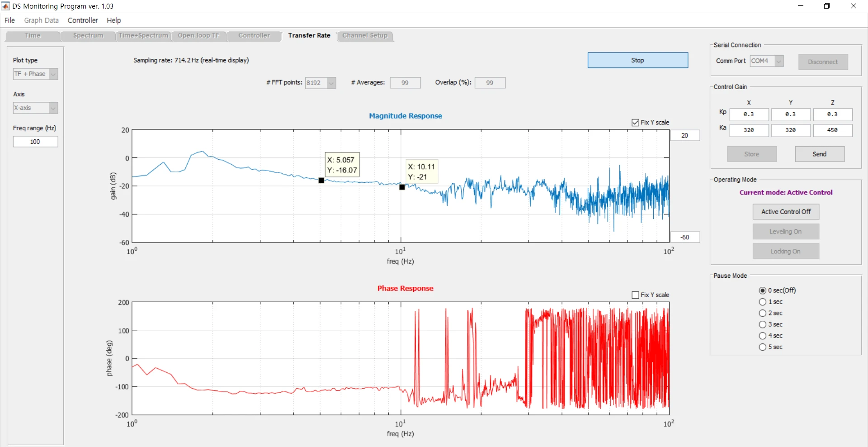Choose the 5 sec pause option

(763, 347)
